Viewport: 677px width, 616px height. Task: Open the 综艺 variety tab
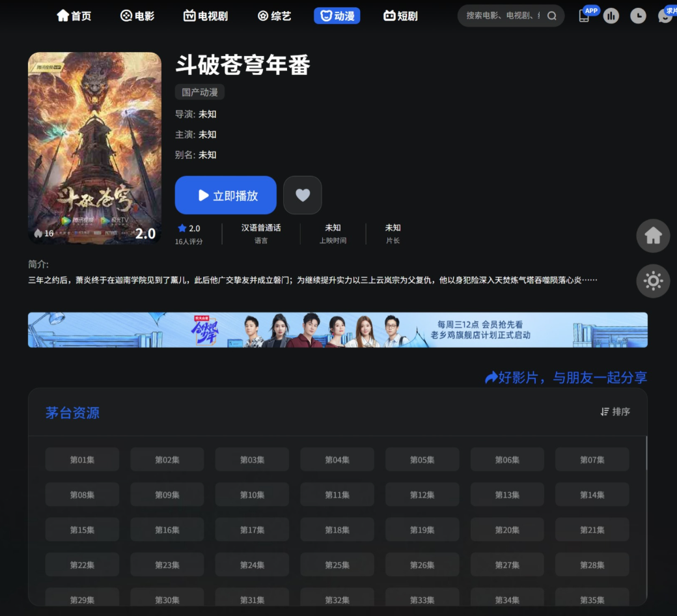pos(274,16)
